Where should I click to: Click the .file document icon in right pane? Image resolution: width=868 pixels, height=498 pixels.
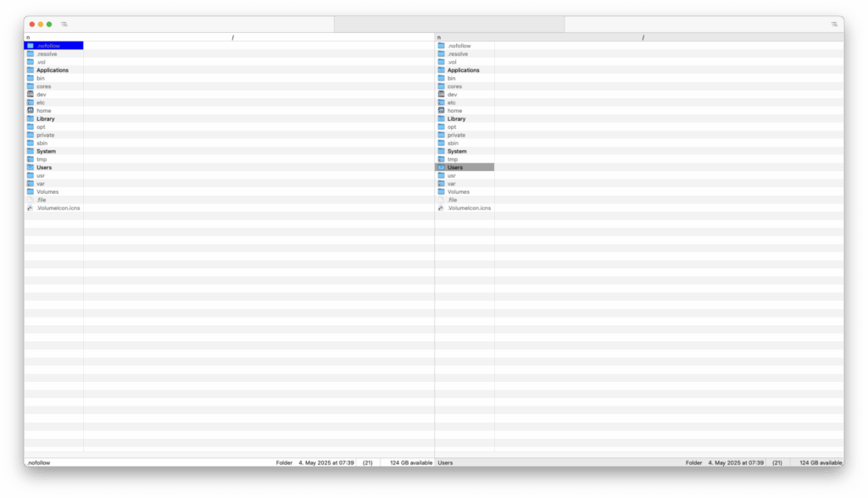pyautogui.click(x=442, y=200)
